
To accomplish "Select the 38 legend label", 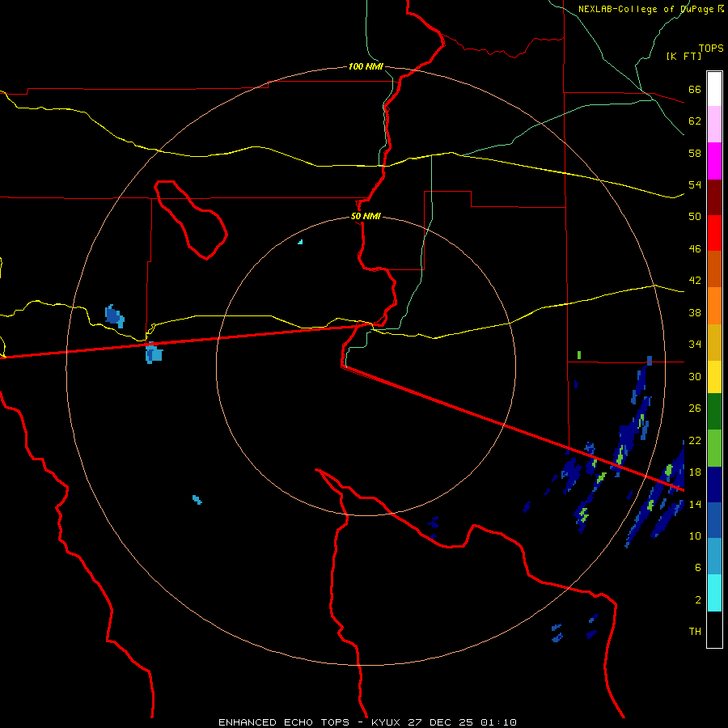I will [x=695, y=312].
